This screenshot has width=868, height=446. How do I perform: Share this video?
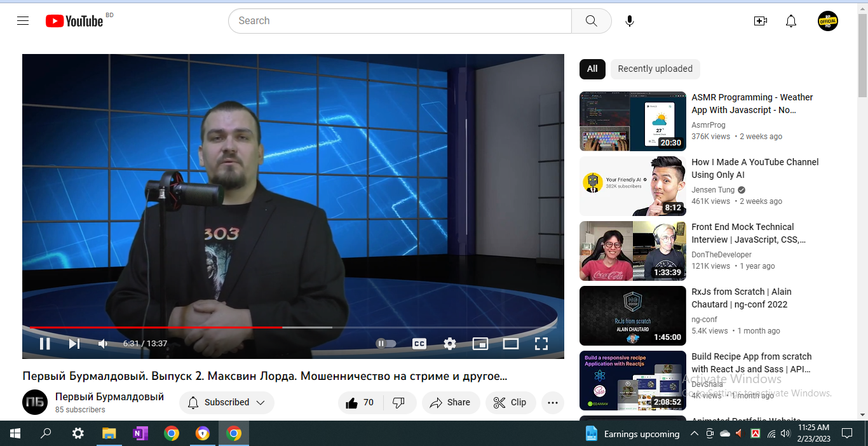451,403
